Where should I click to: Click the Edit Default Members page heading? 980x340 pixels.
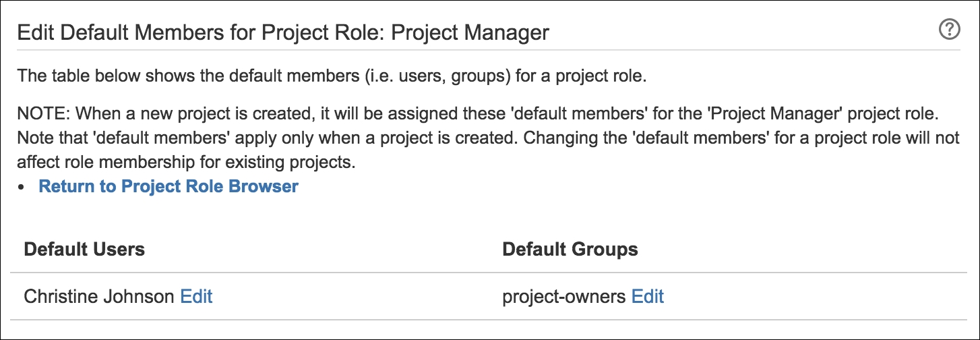coord(283,32)
